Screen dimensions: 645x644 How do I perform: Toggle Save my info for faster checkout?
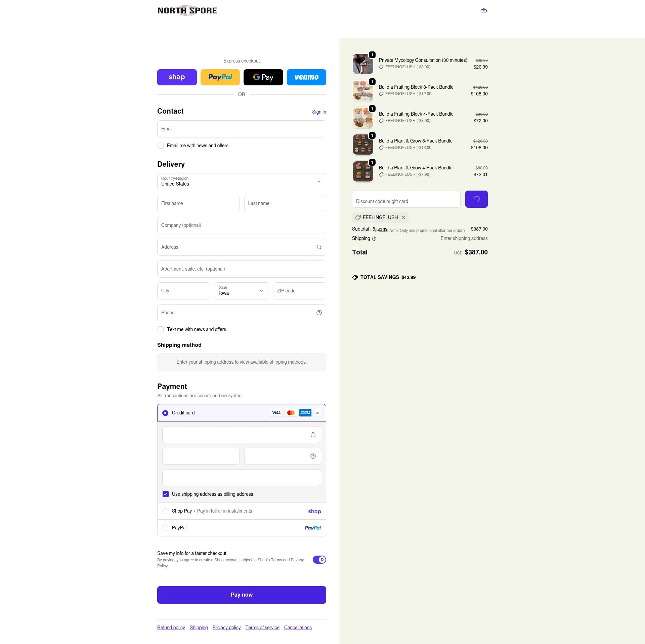pos(319,560)
